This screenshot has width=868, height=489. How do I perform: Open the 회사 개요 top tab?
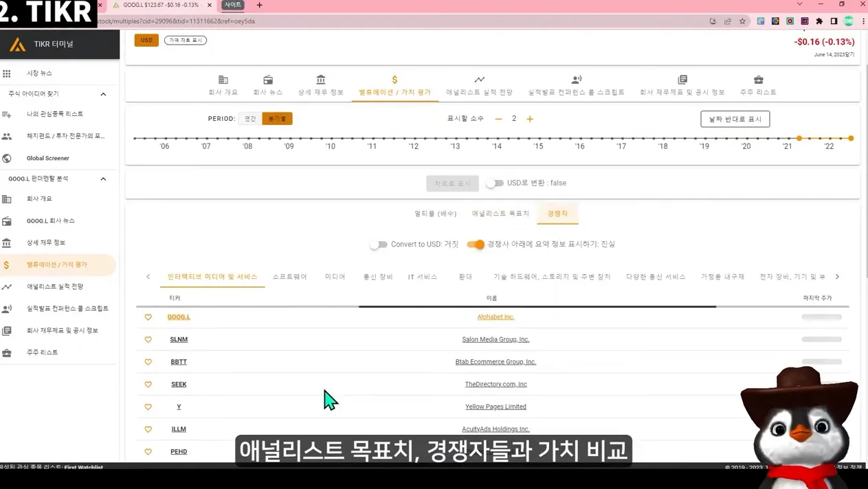coord(223,86)
